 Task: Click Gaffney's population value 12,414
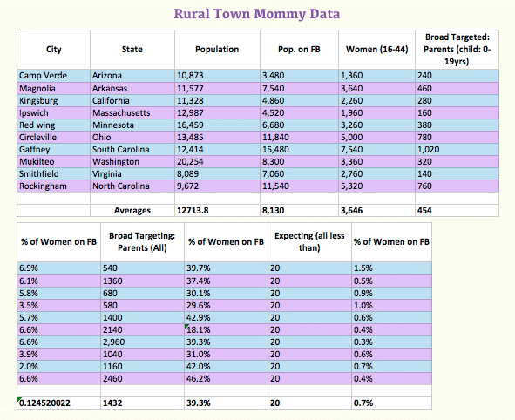coord(217,149)
